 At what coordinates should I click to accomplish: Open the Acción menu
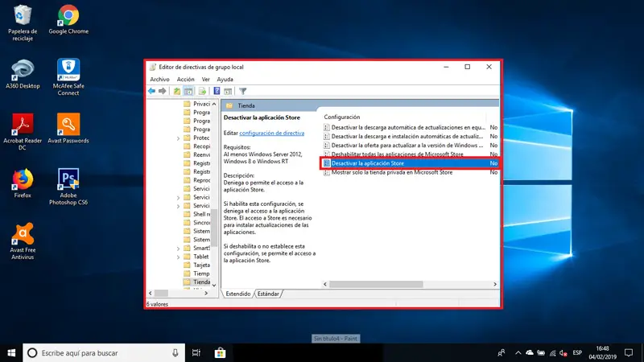185,80
